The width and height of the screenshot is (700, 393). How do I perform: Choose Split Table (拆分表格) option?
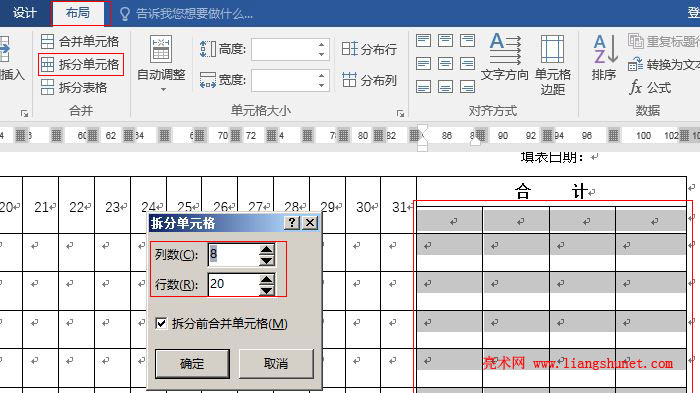coord(74,88)
